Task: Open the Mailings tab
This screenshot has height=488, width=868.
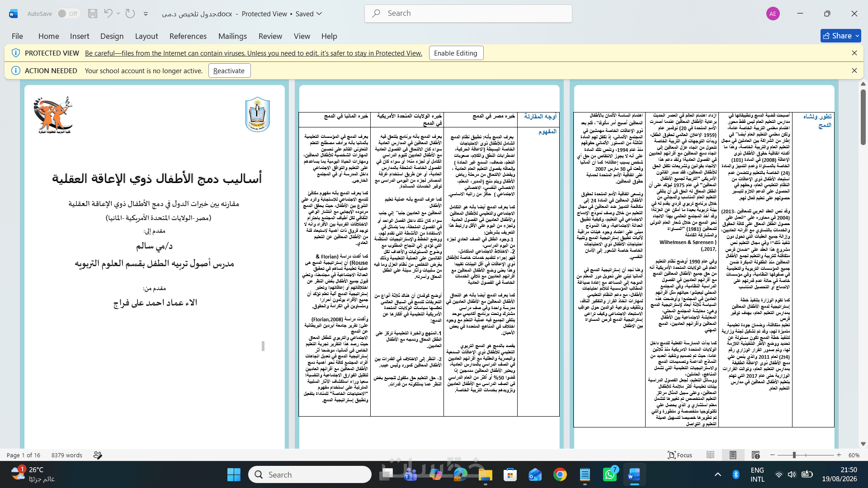Action: coord(232,36)
